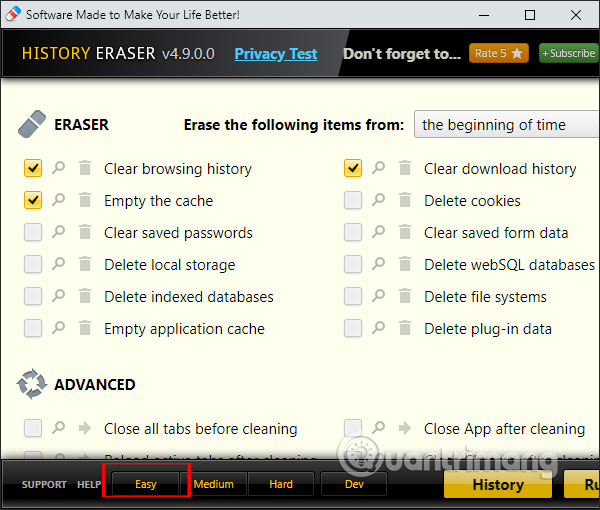Tick Delete plug-in data checkbox
600x510 pixels.
(x=353, y=329)
